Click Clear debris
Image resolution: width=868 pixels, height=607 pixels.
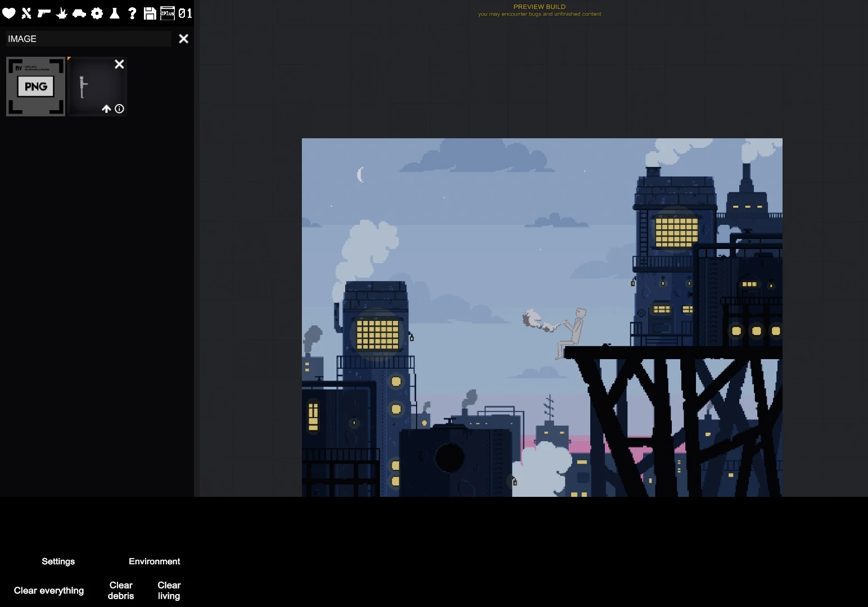tap(121, 591)
